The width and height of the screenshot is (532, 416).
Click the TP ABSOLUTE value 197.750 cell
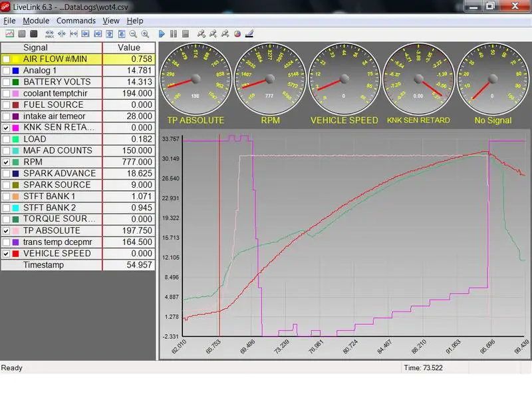(x=129, y=230)
